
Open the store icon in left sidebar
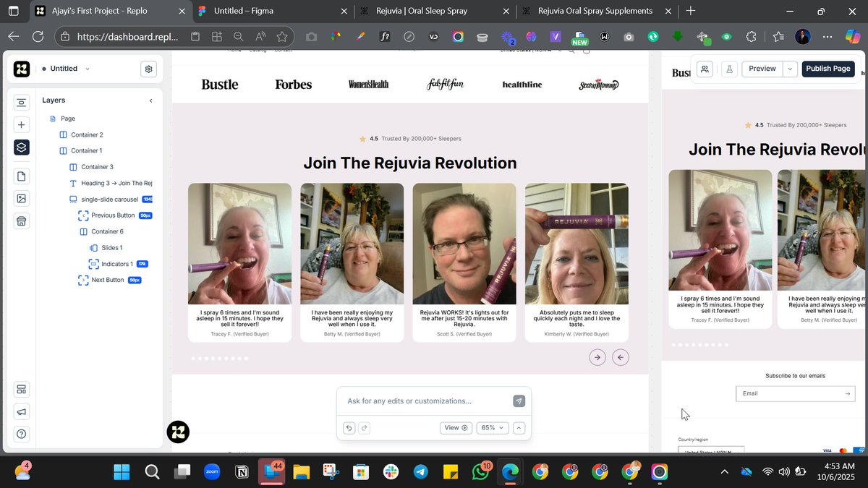tap(22, 221)
